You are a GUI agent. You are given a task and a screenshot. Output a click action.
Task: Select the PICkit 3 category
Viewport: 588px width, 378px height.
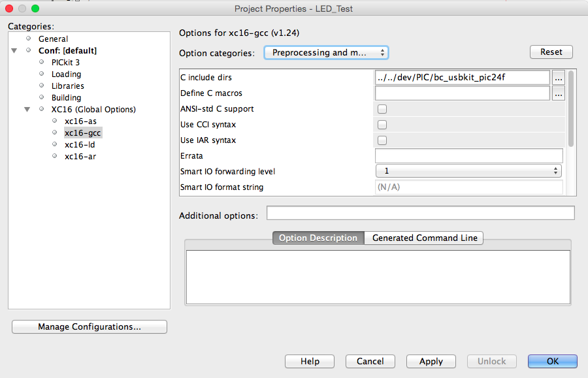65,63
